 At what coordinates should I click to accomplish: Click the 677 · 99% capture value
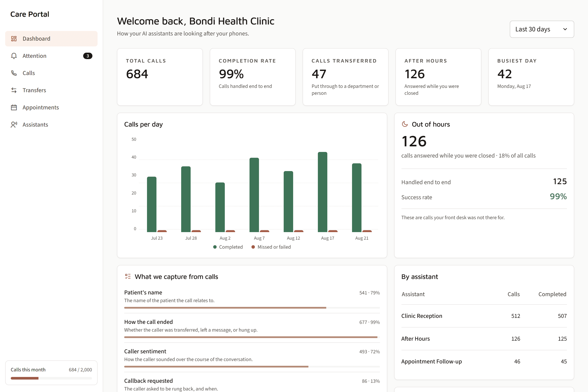[369, 322]
